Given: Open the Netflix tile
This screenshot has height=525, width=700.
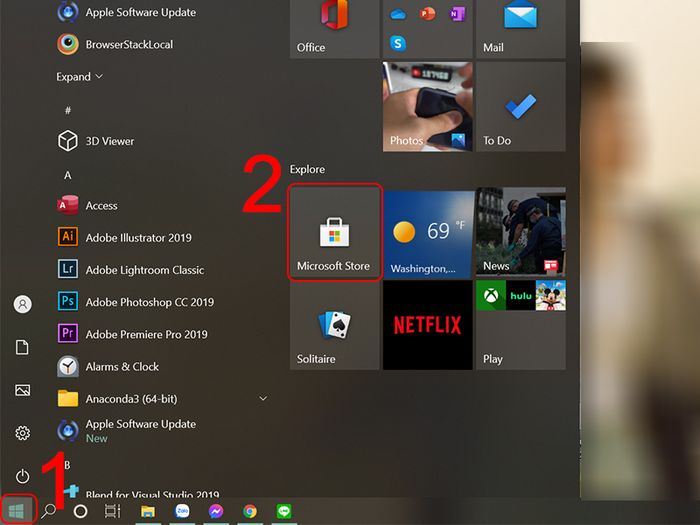Looking at the screenshot, I should pos(428,325).
